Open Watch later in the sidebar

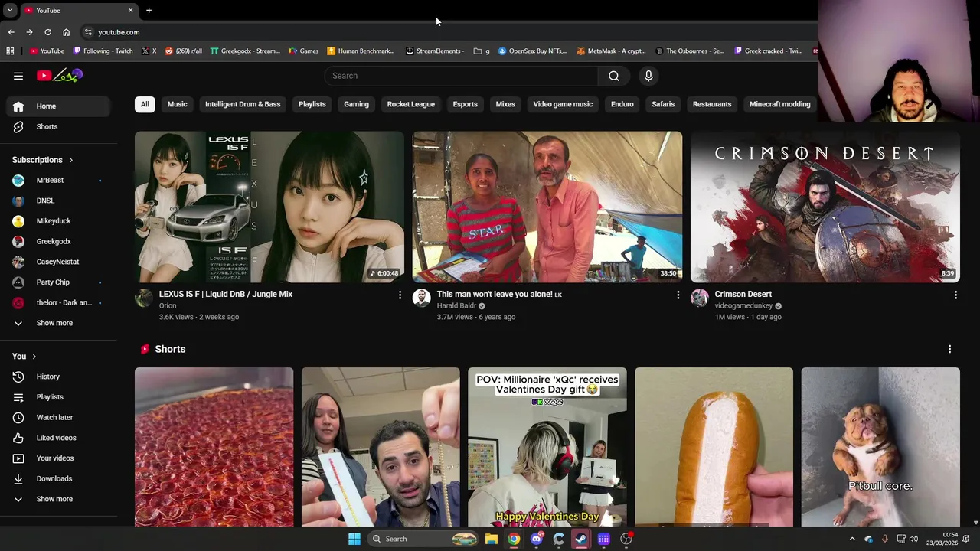pyautogui.click(x=58, y=417)
